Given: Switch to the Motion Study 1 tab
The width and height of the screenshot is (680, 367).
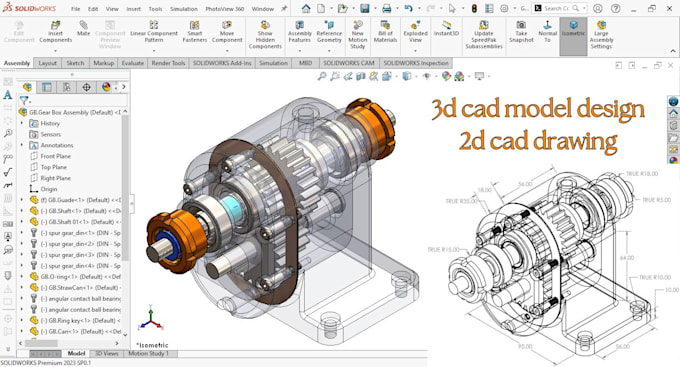Looking at the screenshot, I should tap(148, 354).
